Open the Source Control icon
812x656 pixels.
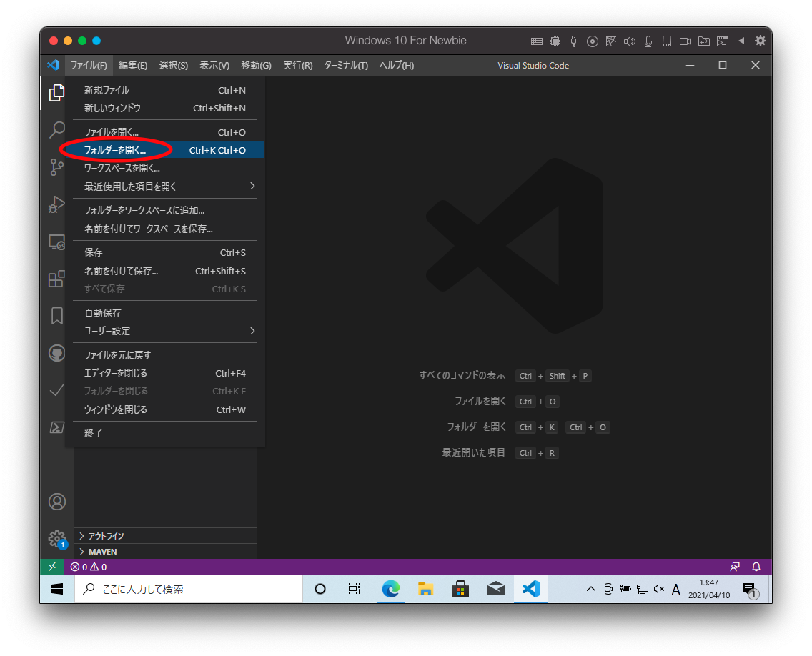click(56, 167)
